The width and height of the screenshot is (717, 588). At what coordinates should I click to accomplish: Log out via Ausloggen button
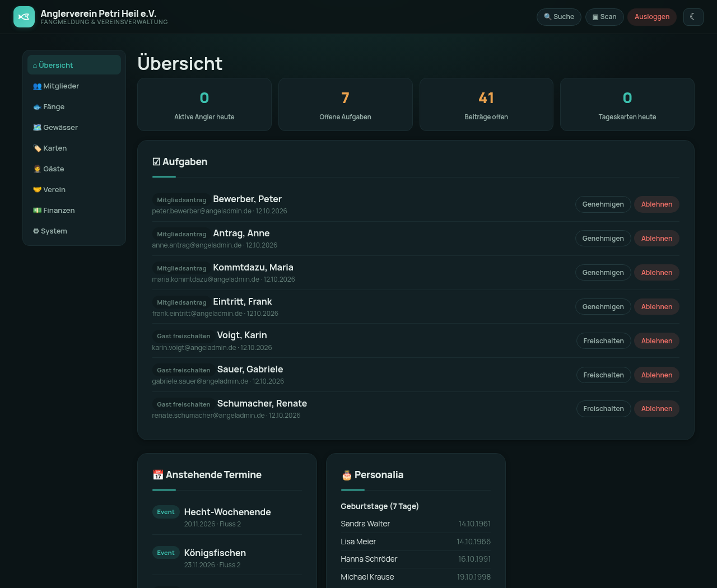coord(652,17)
